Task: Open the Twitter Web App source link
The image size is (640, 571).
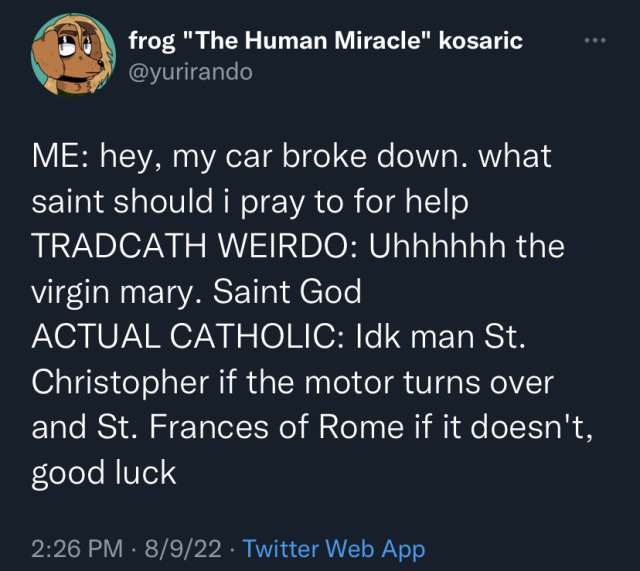Action: click(334, 549)
